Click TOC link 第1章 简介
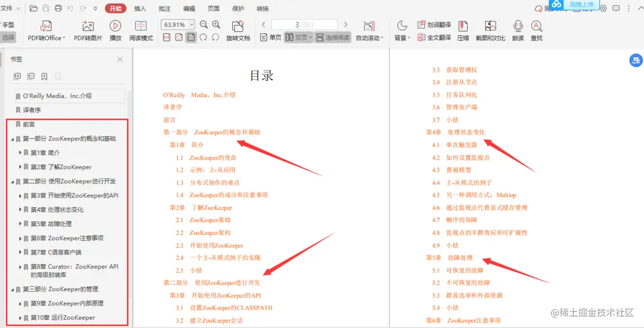The image size is (644, 328). click(x=187, y=145)
